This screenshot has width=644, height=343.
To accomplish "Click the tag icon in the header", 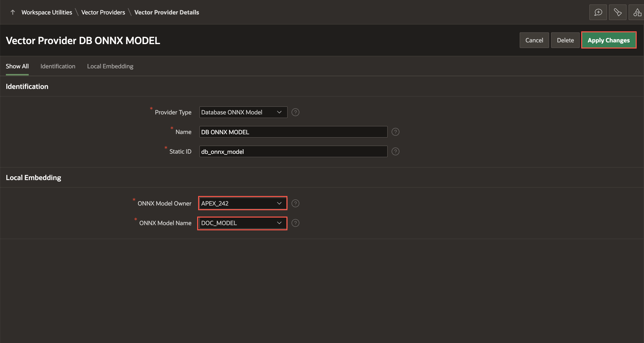I will pyautogui.click(x=618, y=12).
